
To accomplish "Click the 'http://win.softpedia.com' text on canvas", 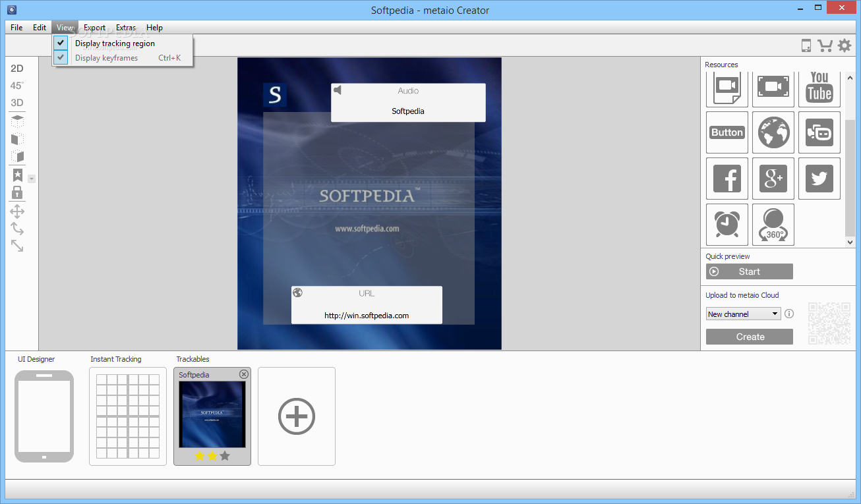I will coord(367,316).
